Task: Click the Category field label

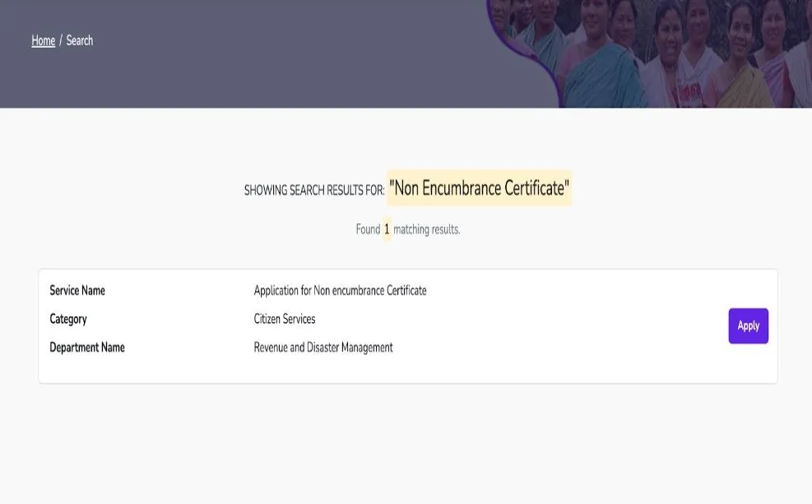Action: coord(68,319)
